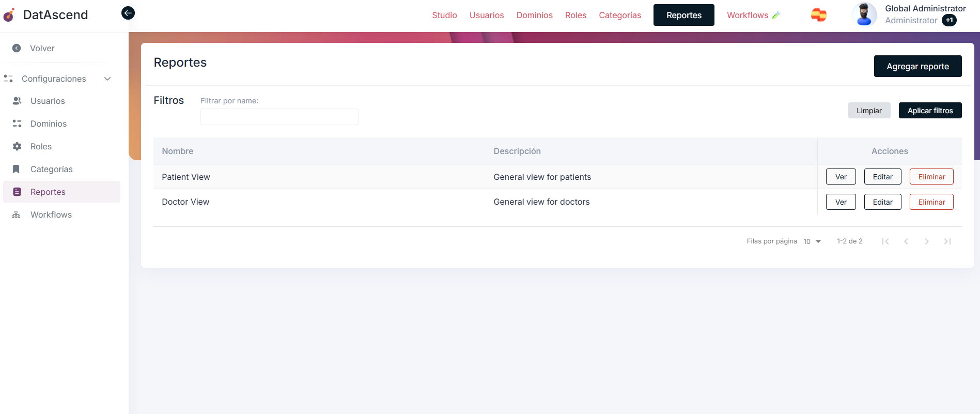Click Limpiar filters button
Viewport: 980px width, 414px height.
(869, 110)
